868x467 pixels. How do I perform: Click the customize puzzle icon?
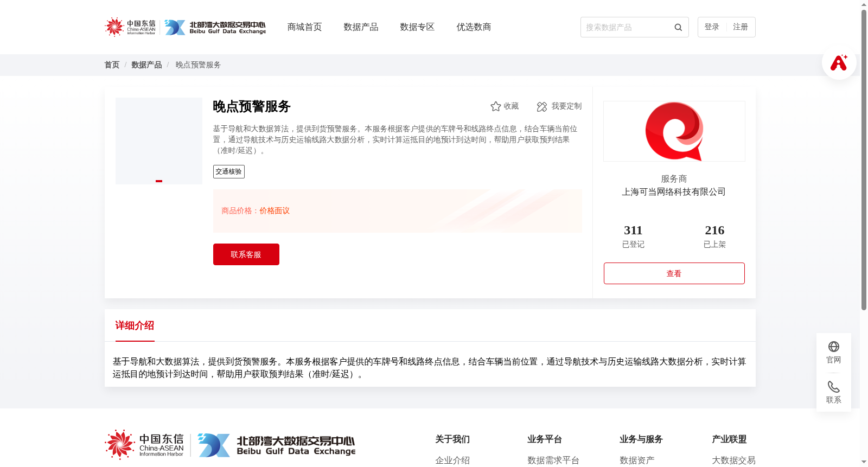(542, 107)
